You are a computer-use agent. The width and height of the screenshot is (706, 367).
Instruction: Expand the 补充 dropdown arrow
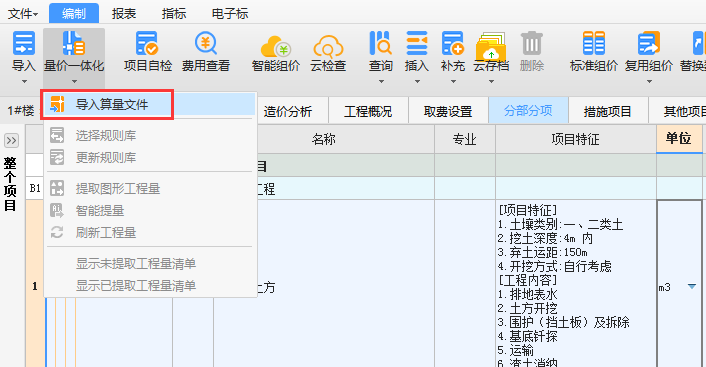click(x=453, y=82)
